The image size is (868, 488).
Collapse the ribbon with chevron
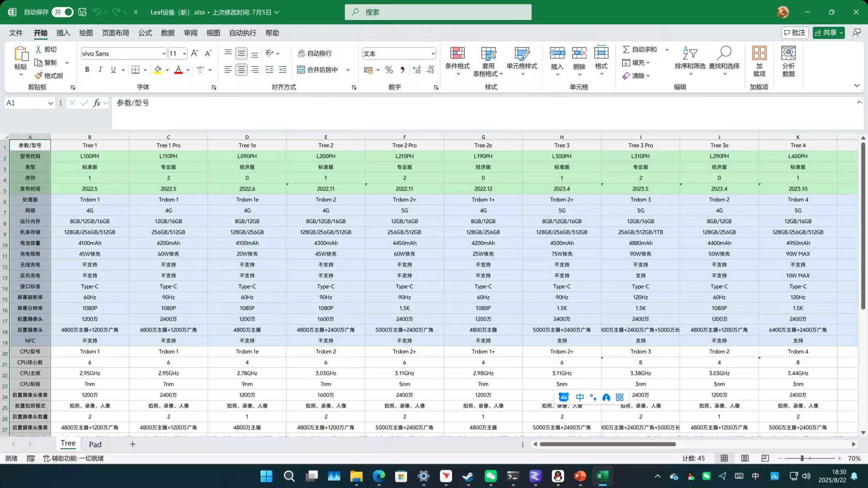coord(857,85)
